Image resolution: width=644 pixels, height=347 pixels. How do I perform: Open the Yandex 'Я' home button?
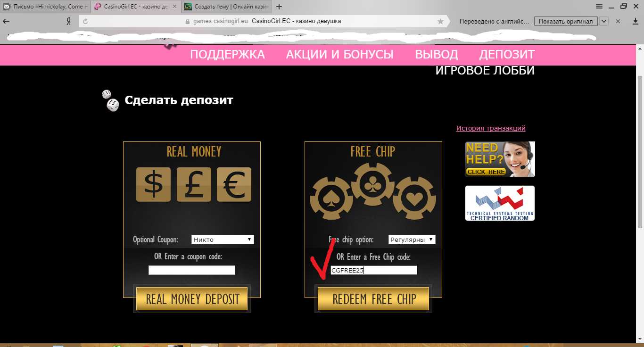[x=69, y=21]
